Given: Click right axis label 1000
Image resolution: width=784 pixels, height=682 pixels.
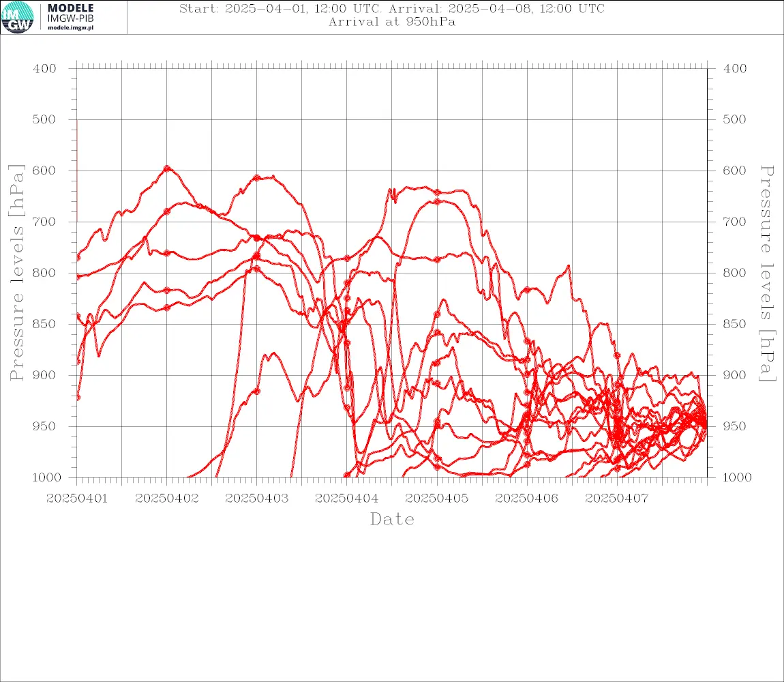Looking at the screenshot, I should click(738, 477).
